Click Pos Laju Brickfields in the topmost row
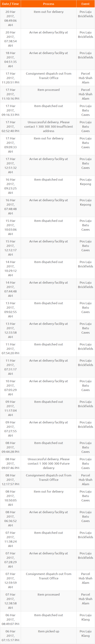This screenshot has height=644, width=95. point(85,14)
